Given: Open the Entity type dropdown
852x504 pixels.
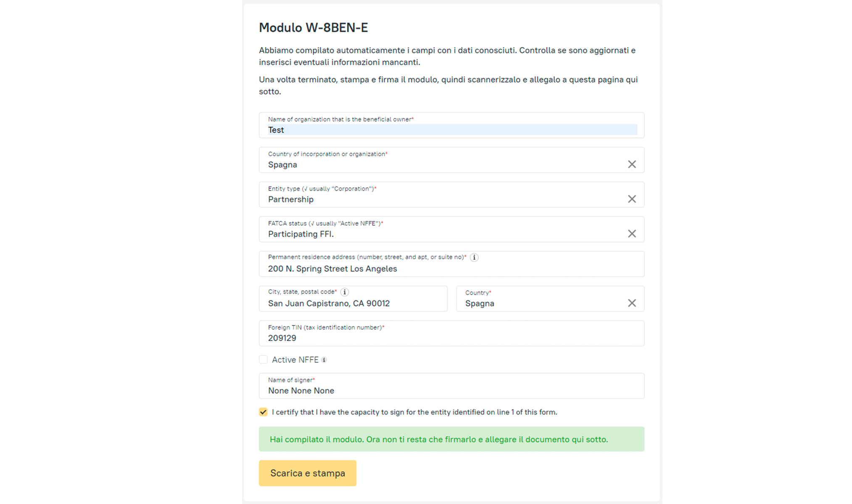Looking at the screenshot, I should click(x=441, y=199).
